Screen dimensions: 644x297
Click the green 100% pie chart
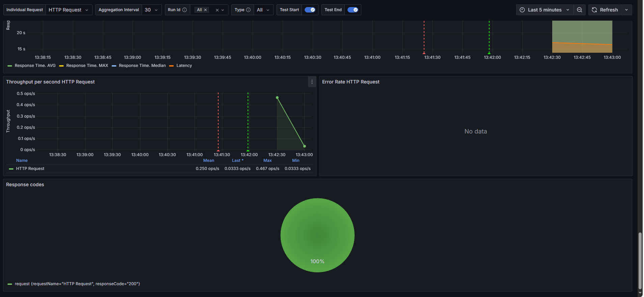tap(317, 235)
